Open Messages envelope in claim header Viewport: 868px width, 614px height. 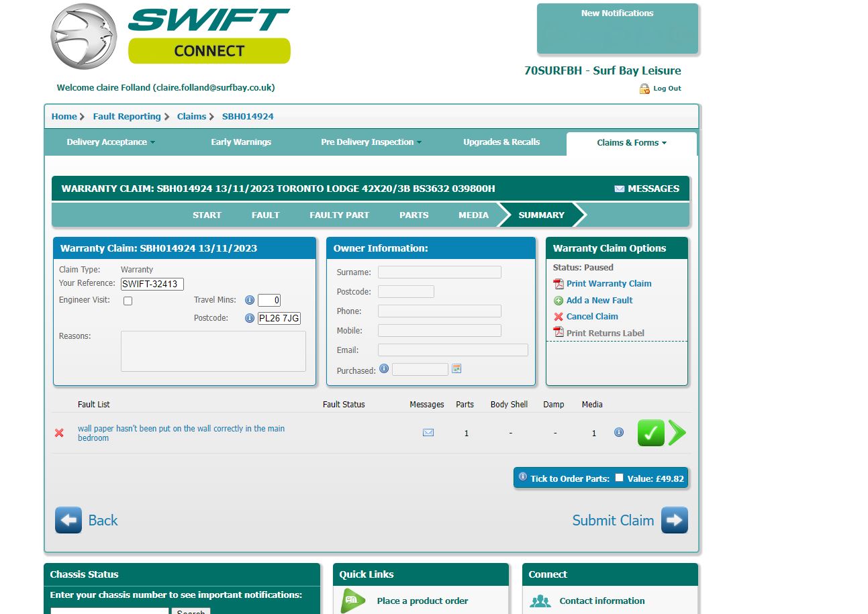pyautogui.click(x=620, y=189)
